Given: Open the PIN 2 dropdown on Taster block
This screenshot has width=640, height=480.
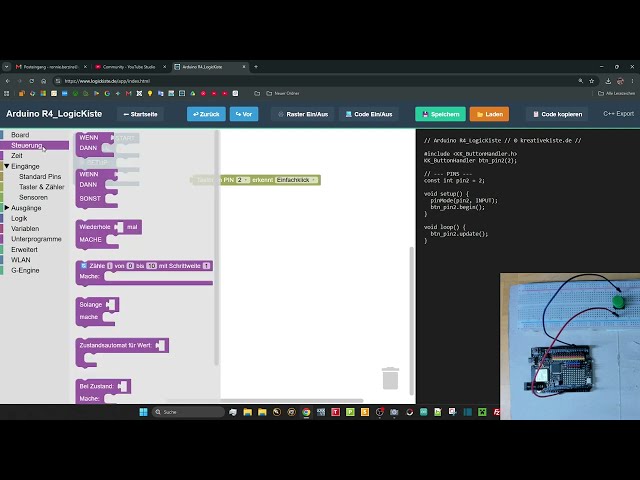Looking at the screenshot, I should tap(243, 180).
